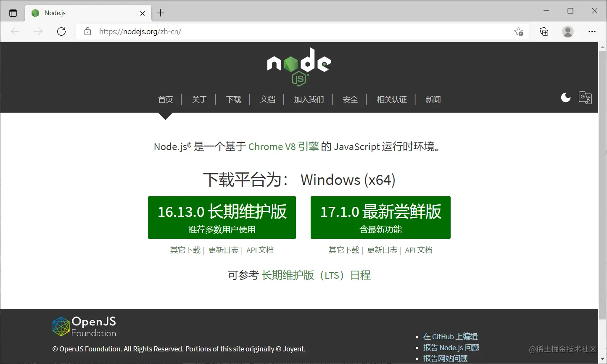This screenshot has width=607, height=364.
Task: Add page to favorites star icon
Action: 519,32
